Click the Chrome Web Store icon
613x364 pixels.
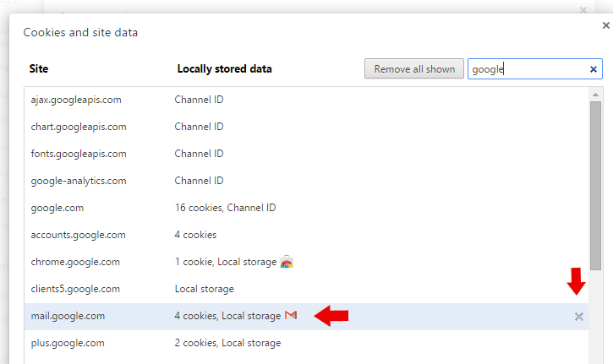[287, 262]
